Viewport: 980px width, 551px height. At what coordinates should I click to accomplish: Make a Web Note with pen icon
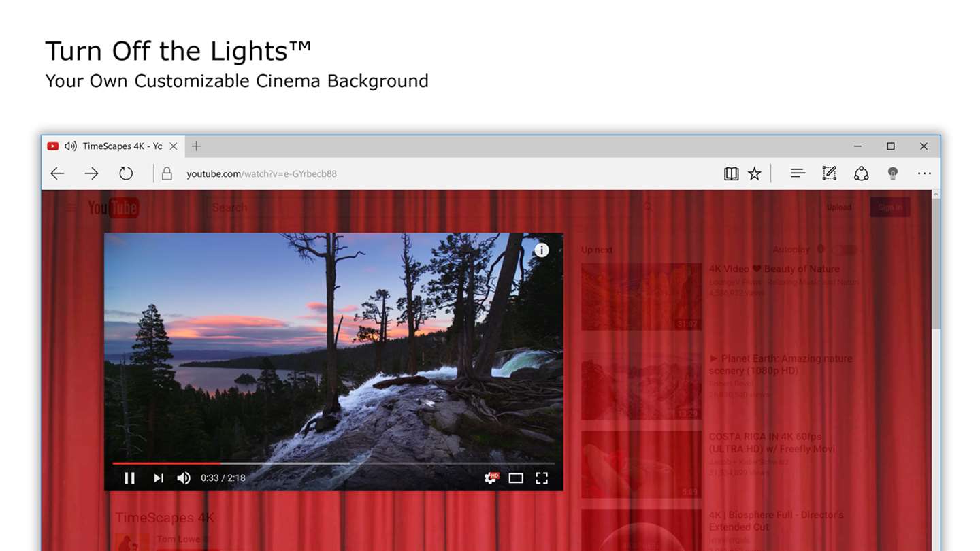829,173
